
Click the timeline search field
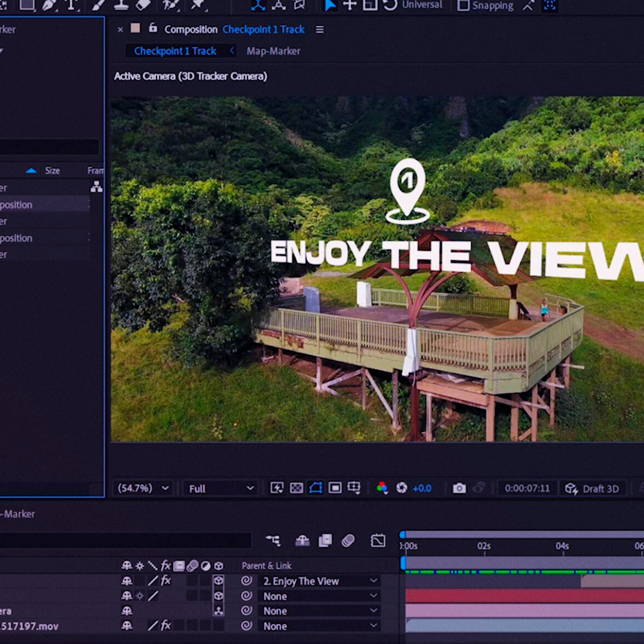(x=126, y=540)
